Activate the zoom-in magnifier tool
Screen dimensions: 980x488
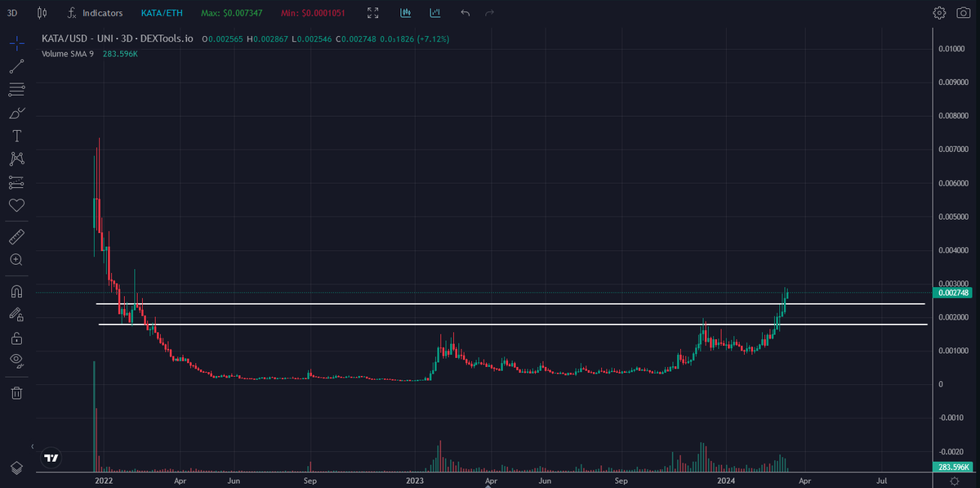[16, 260]
